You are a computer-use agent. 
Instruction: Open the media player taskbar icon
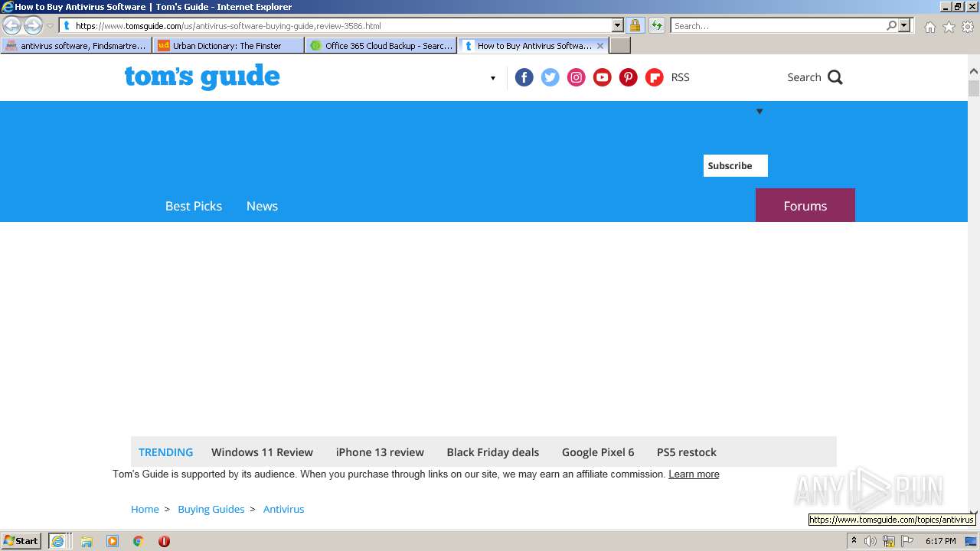(x=113, y=541)
